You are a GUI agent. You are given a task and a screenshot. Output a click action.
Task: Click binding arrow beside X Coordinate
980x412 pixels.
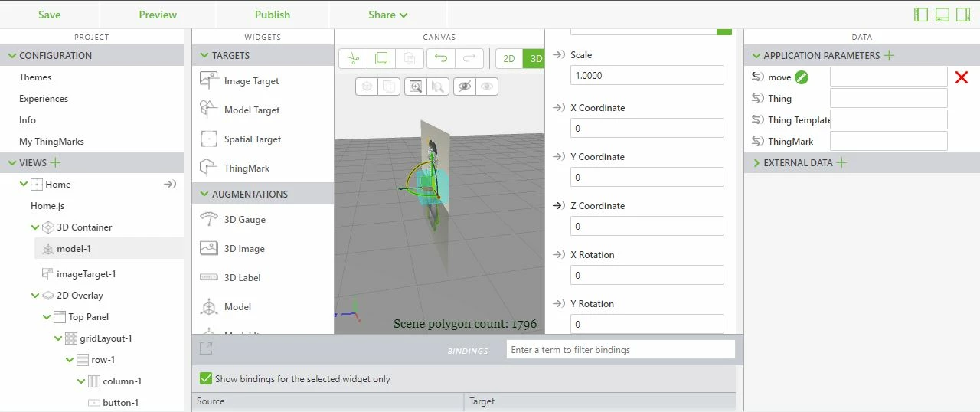[558, 107]
